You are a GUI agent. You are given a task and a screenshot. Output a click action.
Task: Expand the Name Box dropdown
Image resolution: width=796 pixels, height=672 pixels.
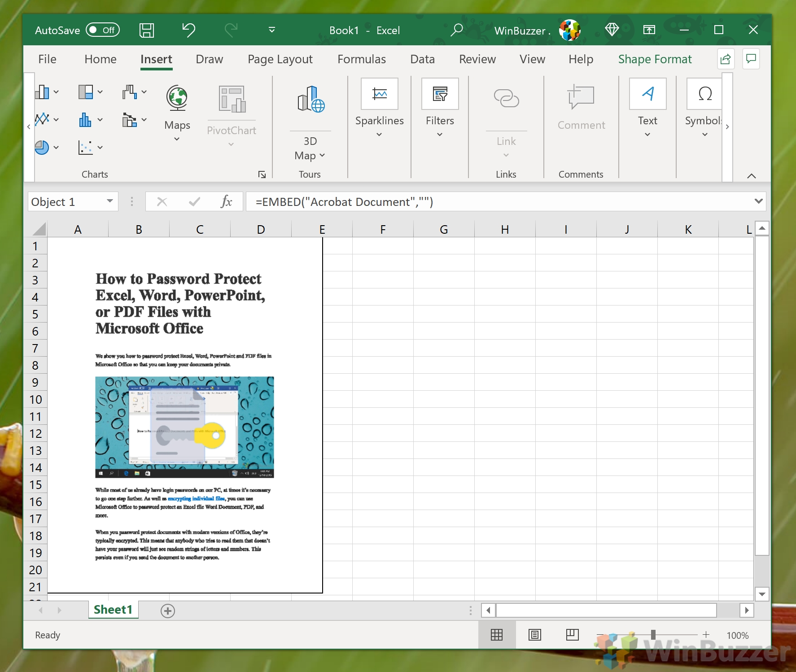click(x=109, y=201)
